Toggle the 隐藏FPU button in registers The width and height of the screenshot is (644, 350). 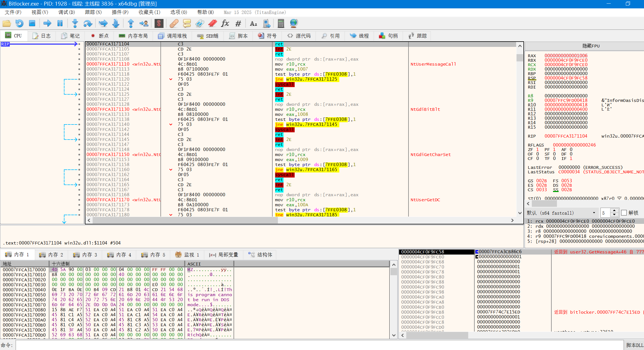pos(591,46)
